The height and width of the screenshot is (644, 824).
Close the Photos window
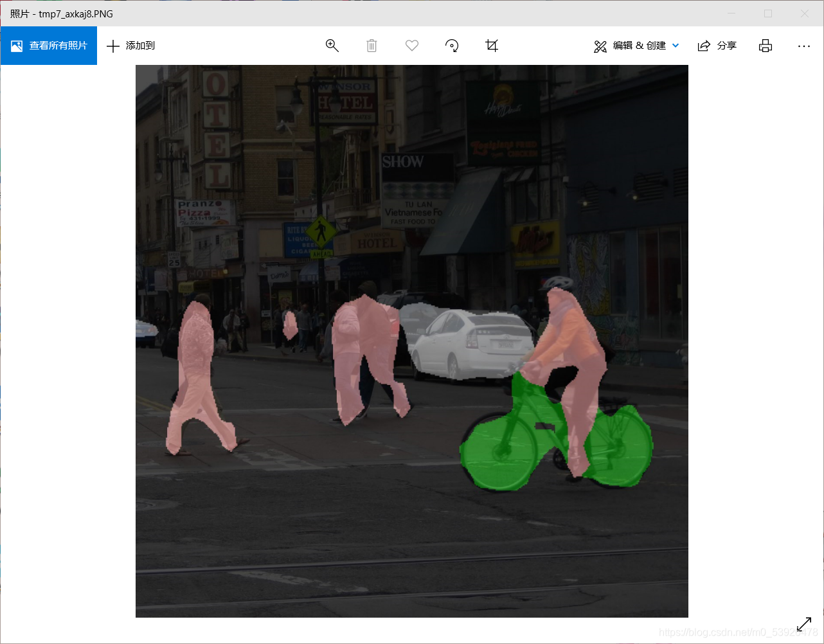[x=805, y=13]
